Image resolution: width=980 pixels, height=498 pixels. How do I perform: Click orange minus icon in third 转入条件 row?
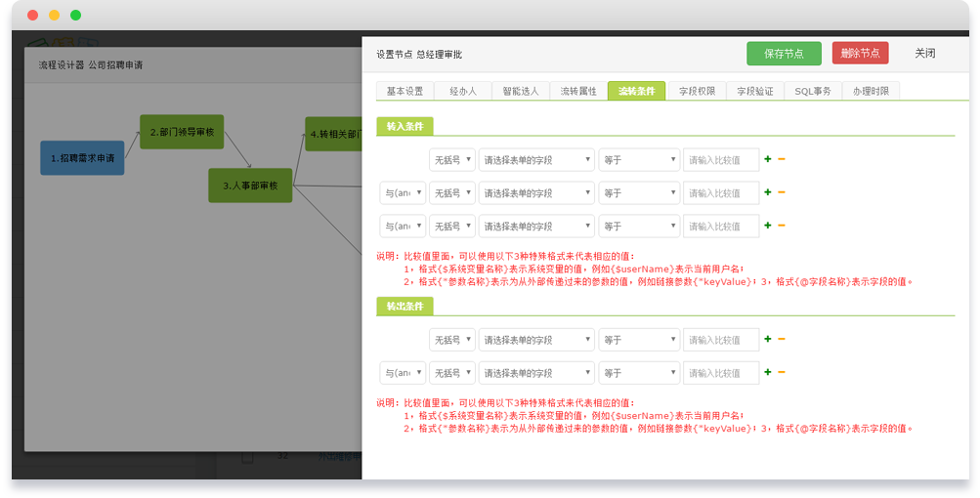point(781,226)
